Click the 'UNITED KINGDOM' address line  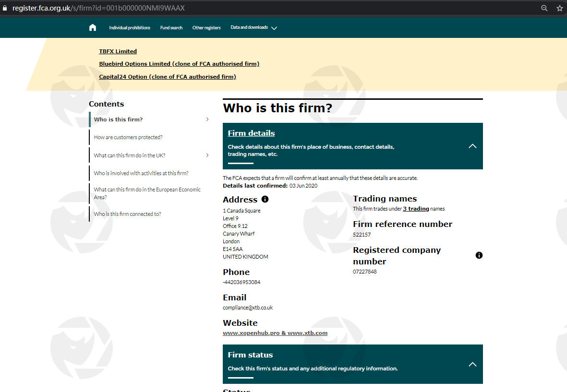click(x=245, y=257)
